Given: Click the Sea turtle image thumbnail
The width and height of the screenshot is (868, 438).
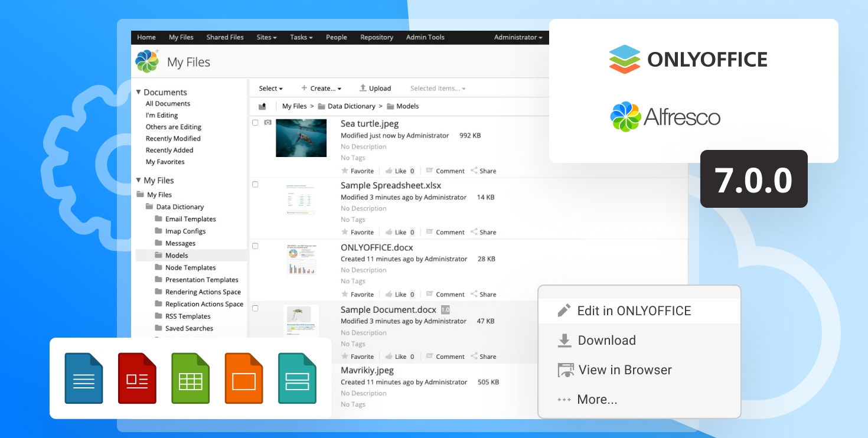Looking at the screenshot, I should pos(301,138).
